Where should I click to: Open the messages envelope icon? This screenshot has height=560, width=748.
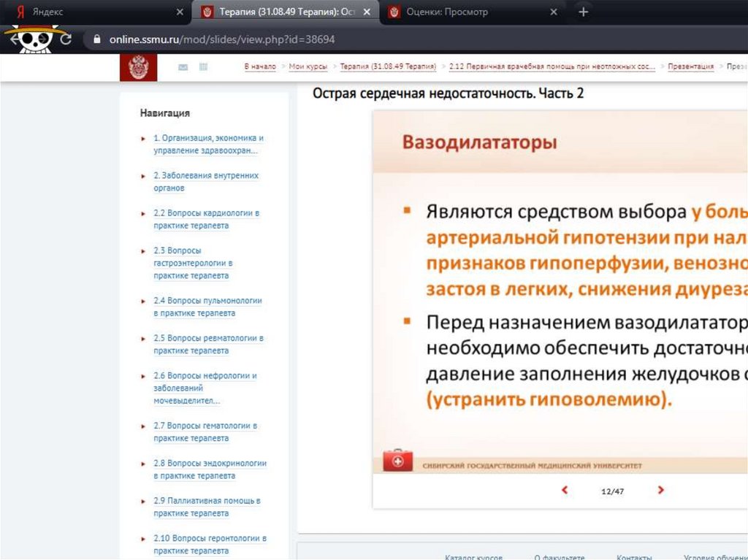click(x=183, y=67)
